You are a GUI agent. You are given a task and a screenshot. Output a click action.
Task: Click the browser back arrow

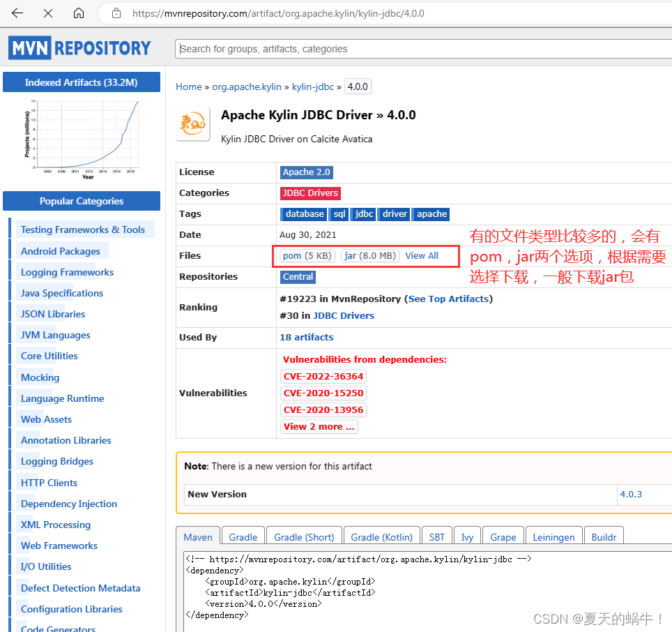pyautogui.click(x=17, y=13)
